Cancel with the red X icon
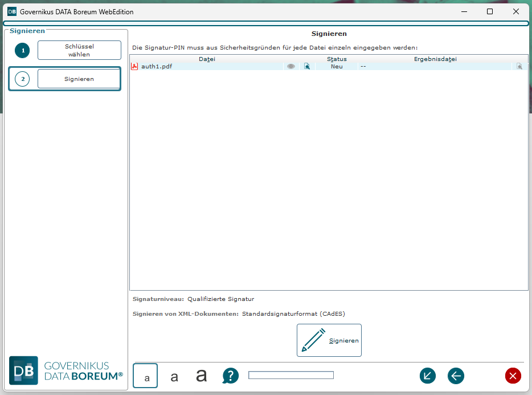 (513, 376)
